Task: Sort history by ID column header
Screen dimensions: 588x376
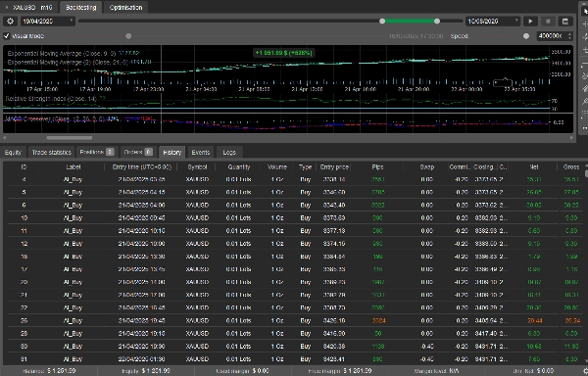Action: click(24, 167)
